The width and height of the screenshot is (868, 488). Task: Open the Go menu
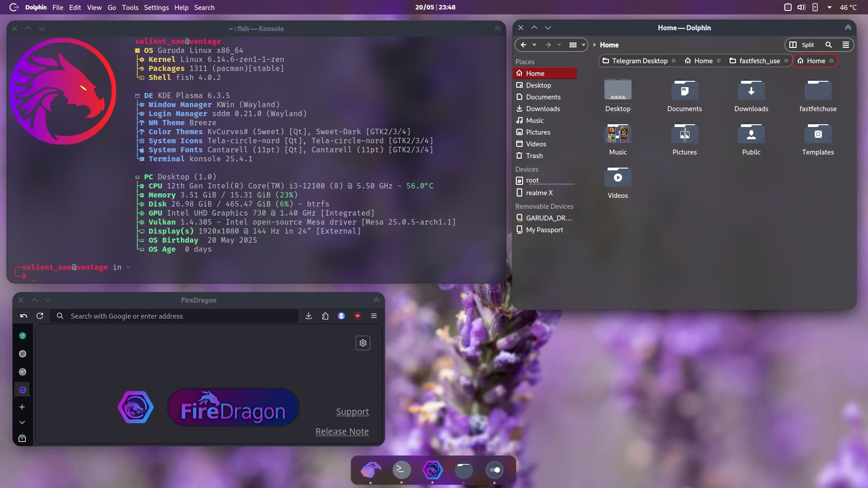[x=112, y=7]
